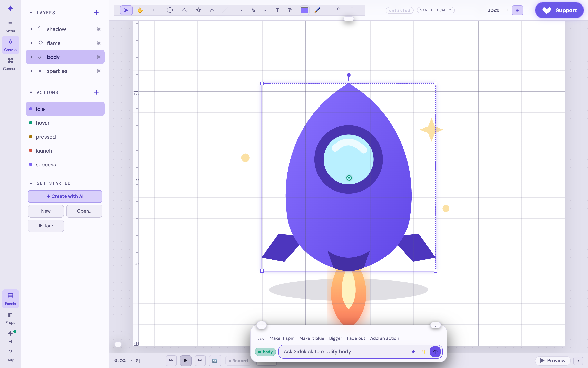588x368 pixels.
Task: Open Help from the sidebar
Action: point(10,356)
